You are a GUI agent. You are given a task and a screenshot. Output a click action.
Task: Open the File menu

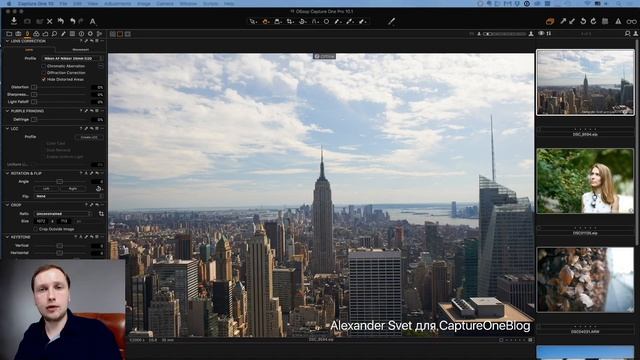coord(63,3)
